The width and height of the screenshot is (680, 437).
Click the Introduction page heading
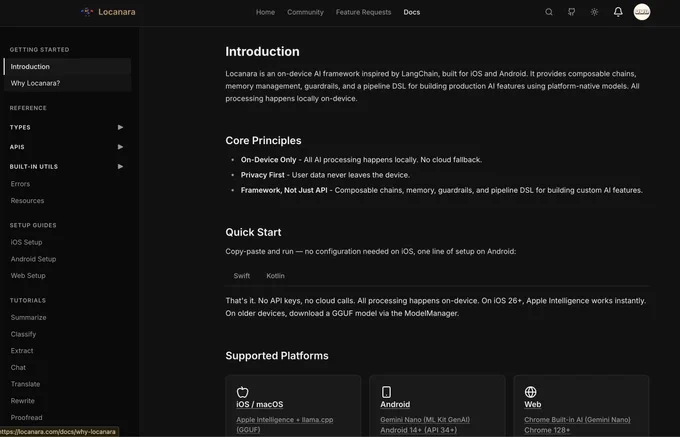(262, 52)
